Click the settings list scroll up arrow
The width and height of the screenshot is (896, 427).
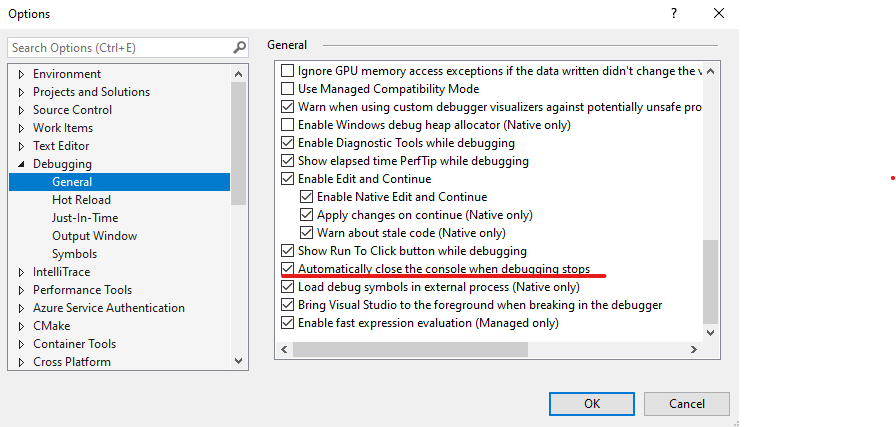pyautogui.click(x=710, y=71)
